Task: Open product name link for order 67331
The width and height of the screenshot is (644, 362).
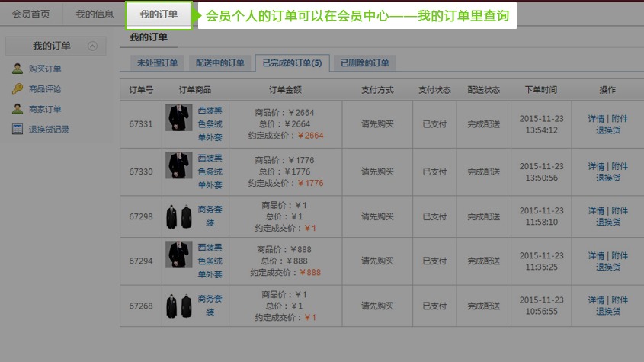Action: [x=210, y=123]
